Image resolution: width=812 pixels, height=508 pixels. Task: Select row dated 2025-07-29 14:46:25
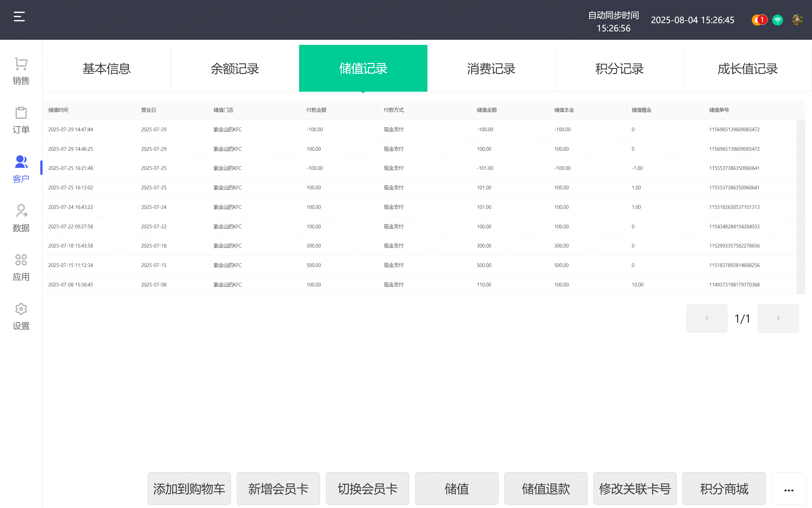420,149
